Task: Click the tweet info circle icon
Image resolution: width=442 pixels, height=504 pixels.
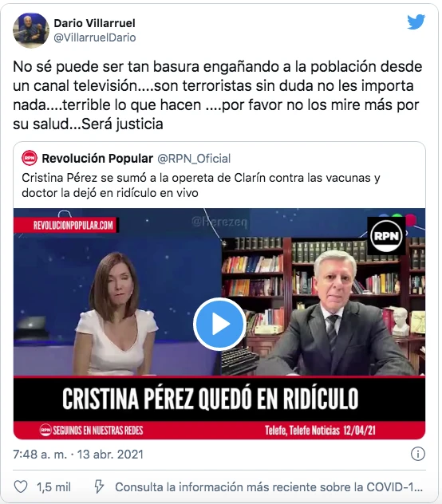Action: 418,455
